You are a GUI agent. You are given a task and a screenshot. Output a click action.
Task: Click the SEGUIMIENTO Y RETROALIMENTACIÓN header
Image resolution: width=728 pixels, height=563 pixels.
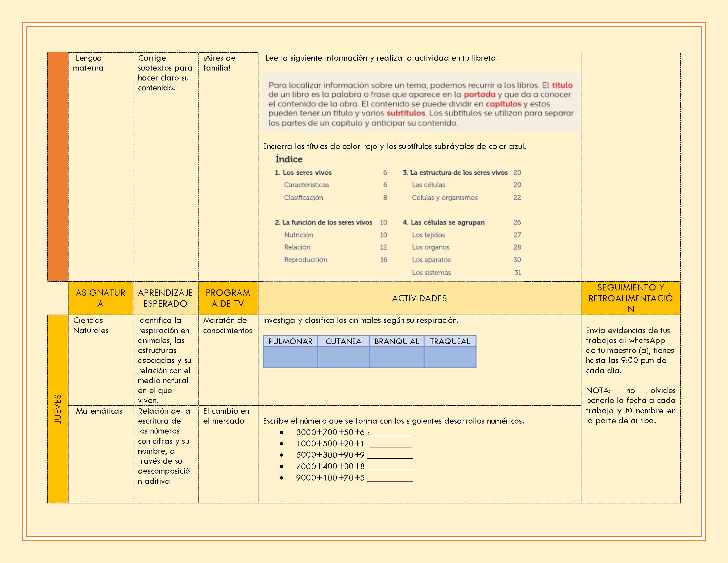631,298
